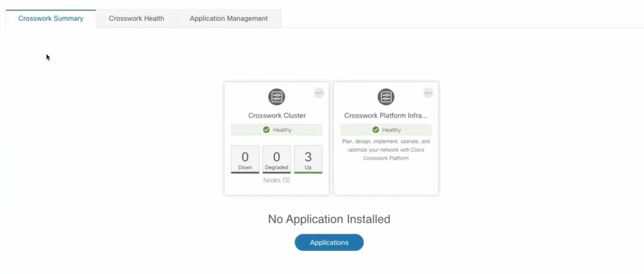Viewport: 644px width, 274px height.
Task: Select the 0 Degraded nodes counter
Action: pos(276,160)
